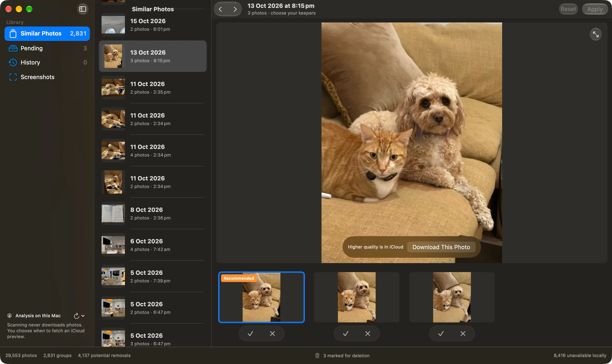The image size is (612, 364).
Task: Open the analysis options chevron
Action: (83, 316)
